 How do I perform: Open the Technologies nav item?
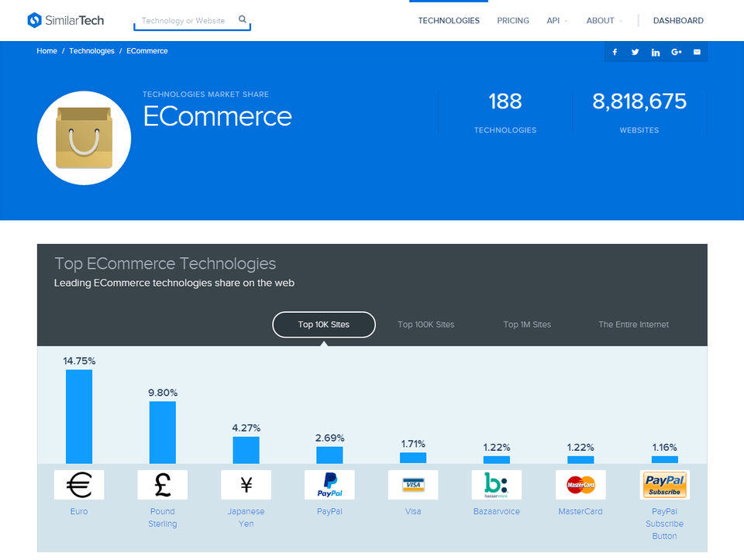tap(449, 20)
